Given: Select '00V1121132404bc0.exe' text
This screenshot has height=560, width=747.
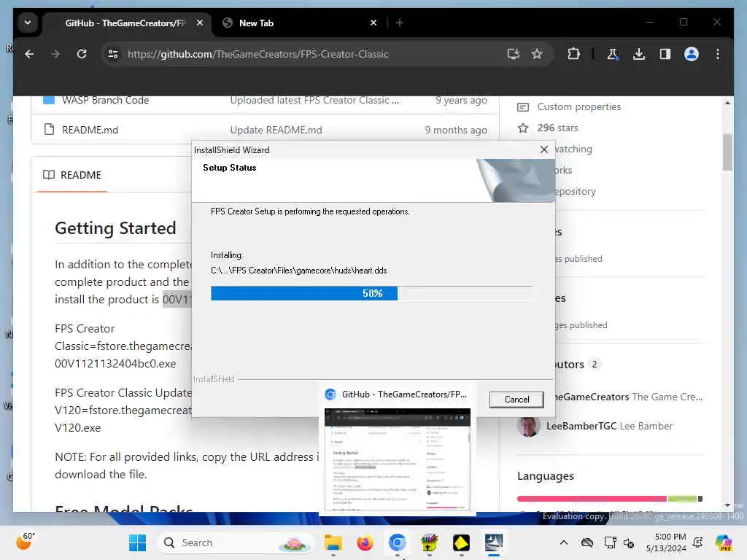Looking at the screenshot, I should click(x=115, y=363).
